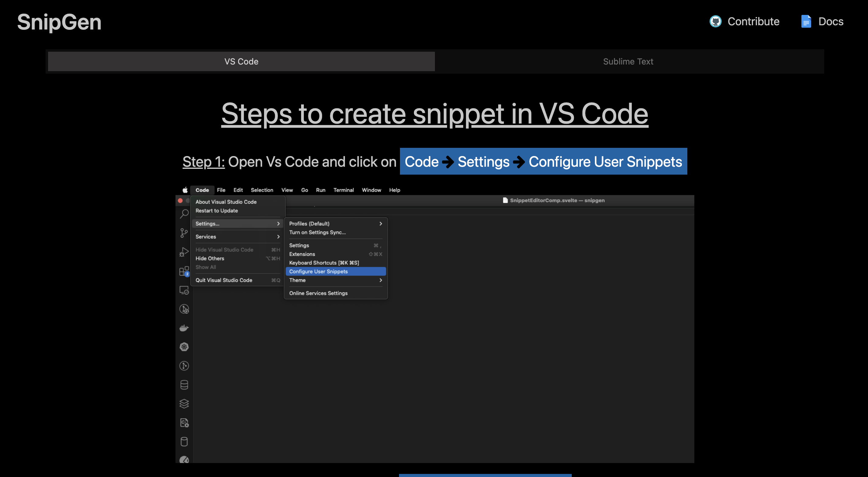This screenshot has width=868, height=477.
Task: Click the 'SnippetEditorComp.svelte — snipgen' window title
Action: [557, 200]
